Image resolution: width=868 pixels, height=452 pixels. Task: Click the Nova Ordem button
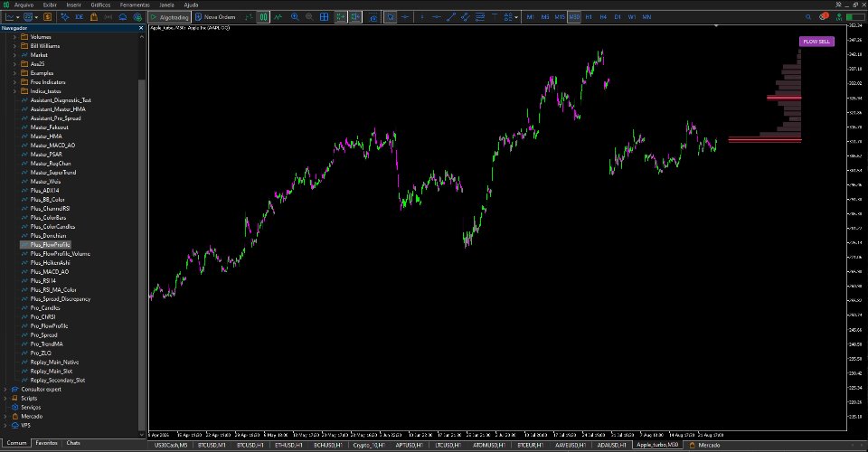(215, 17)
